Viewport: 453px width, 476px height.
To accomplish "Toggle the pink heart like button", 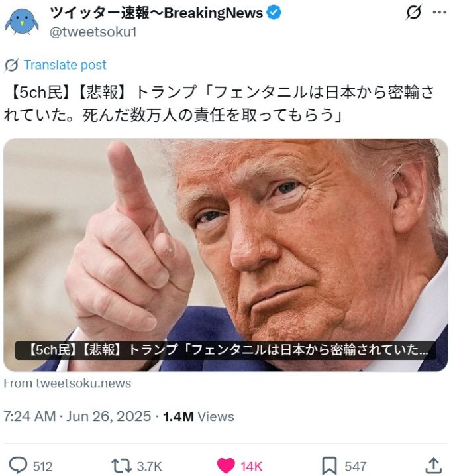I will [x=226, y=465].
